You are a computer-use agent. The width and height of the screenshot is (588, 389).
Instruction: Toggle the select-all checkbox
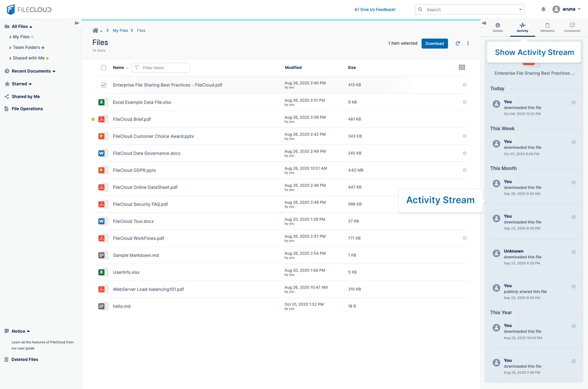coord(104,68)
